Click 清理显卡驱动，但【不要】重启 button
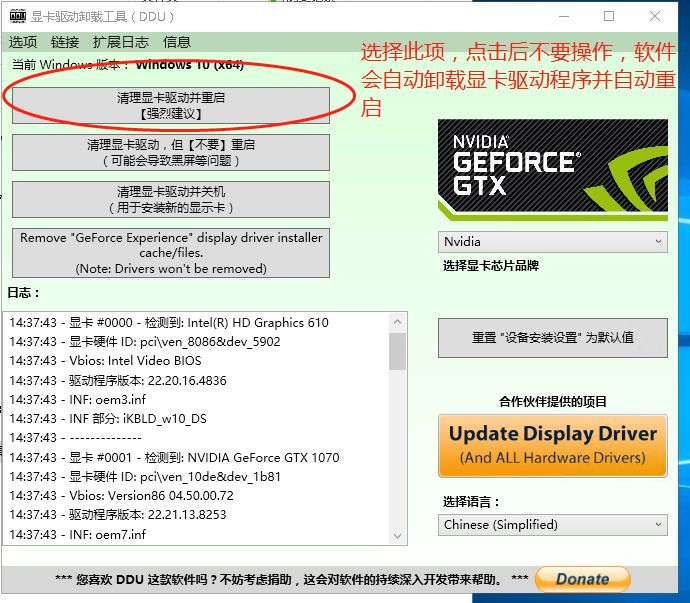This screenshot has width=690, height=603. tap(171, 152)
